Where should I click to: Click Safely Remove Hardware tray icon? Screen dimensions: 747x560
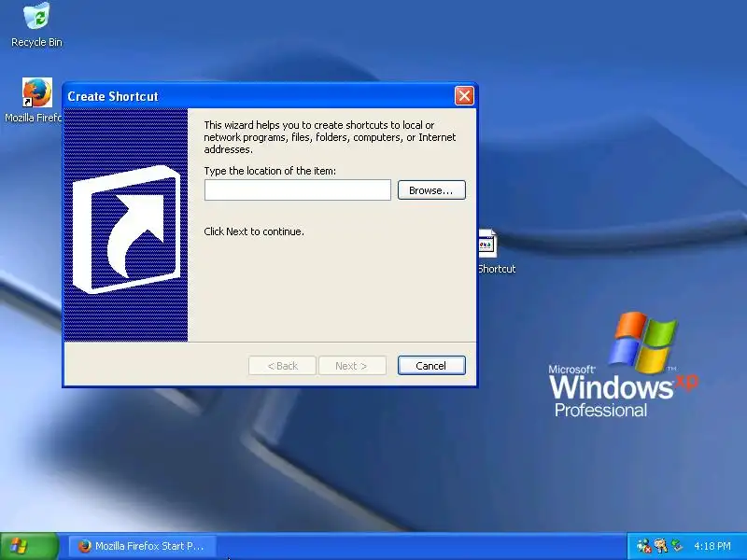pyautogui.click(x=677, y=545)
